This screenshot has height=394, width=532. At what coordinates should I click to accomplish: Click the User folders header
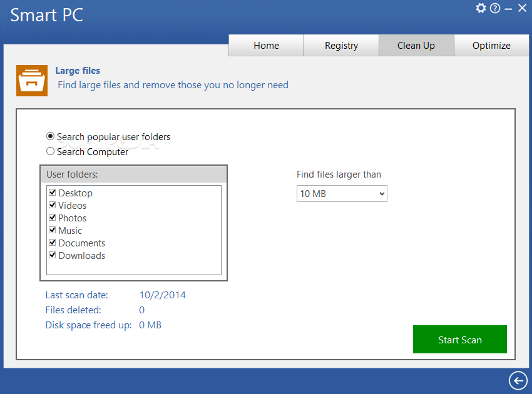click(134, 174)
